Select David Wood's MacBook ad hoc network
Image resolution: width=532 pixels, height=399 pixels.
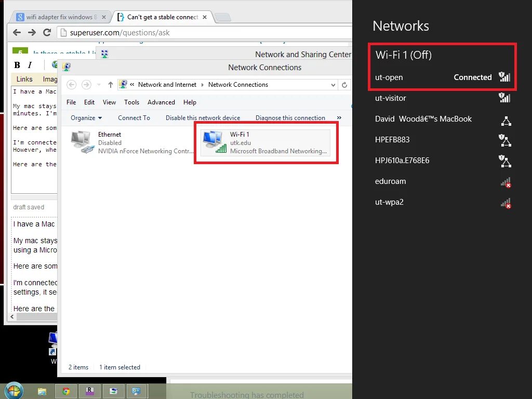[443, 119]
